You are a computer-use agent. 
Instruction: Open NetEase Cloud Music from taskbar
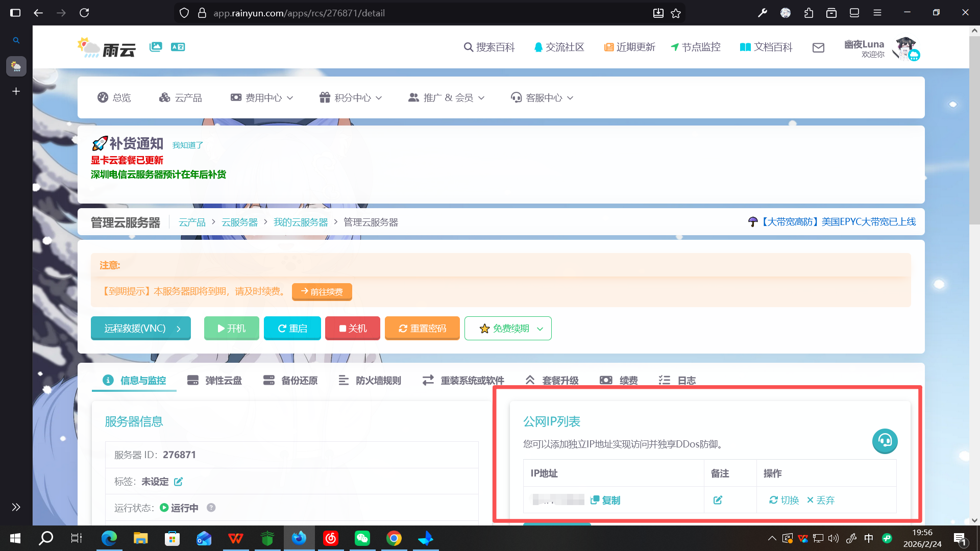click(331, 538)
